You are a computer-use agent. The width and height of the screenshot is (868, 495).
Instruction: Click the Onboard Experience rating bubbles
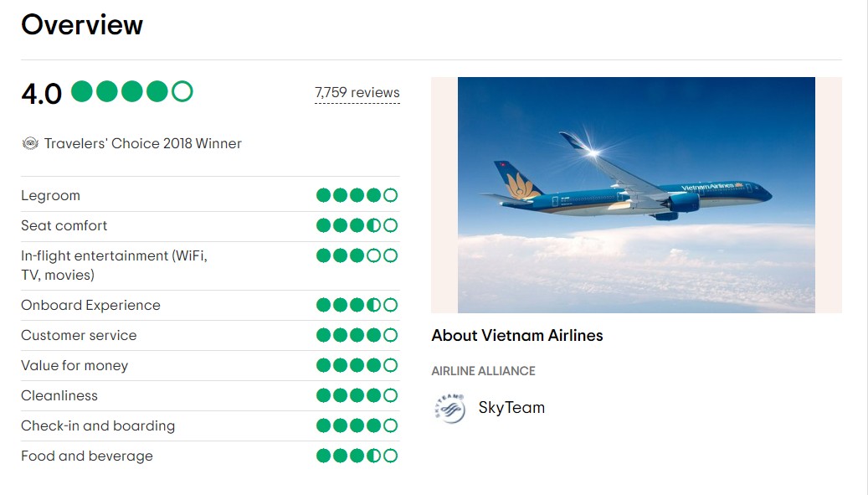click(356, 305)
